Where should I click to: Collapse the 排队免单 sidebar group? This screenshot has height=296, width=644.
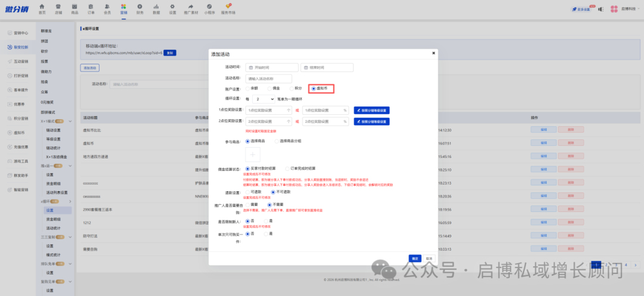pos(70,264)
